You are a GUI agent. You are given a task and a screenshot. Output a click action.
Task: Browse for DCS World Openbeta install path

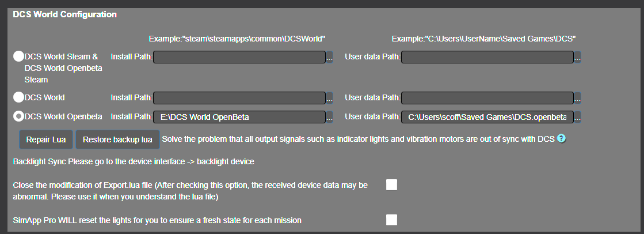[329, 117]
